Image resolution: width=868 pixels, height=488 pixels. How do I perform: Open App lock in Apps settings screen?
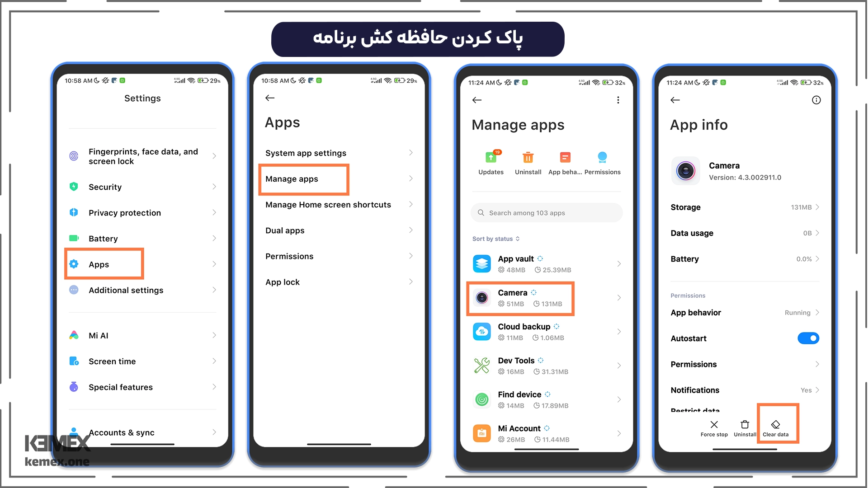tap(336, 282)
